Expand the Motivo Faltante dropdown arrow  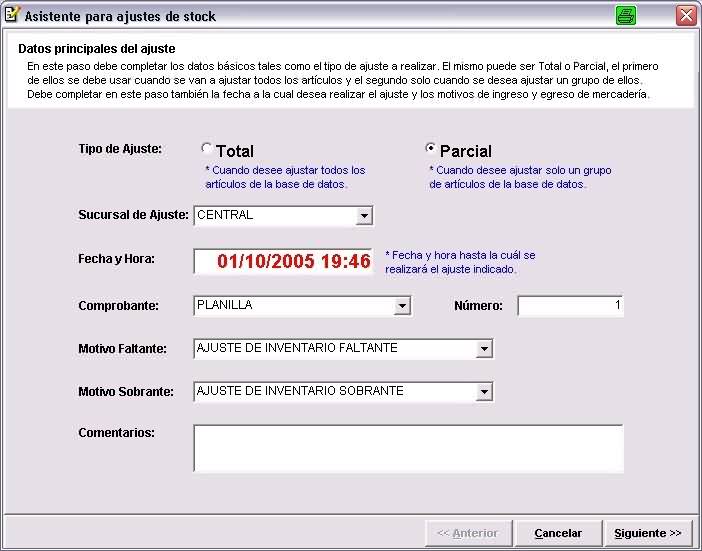pyautogui.click(x=484, y=349)
